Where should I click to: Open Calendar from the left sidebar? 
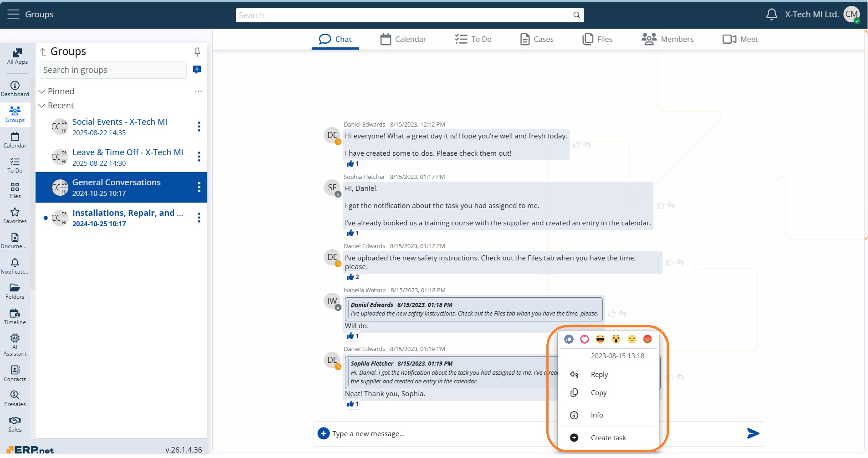pos(15,140)
